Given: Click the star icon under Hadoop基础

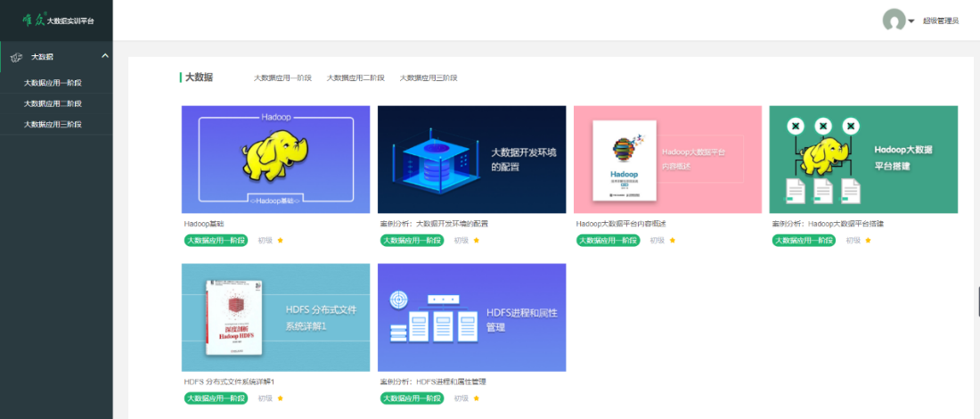Looking at the screenshot, I should coord(280,240).
